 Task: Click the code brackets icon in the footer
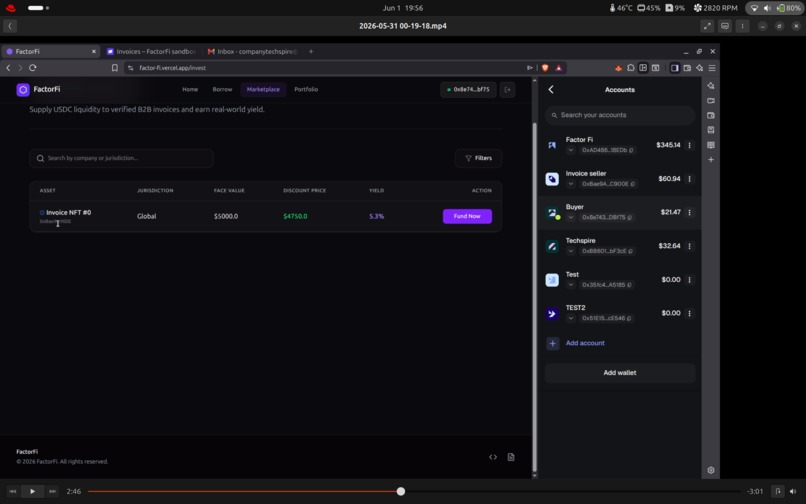pyautogui.click(x=493, y=457)
